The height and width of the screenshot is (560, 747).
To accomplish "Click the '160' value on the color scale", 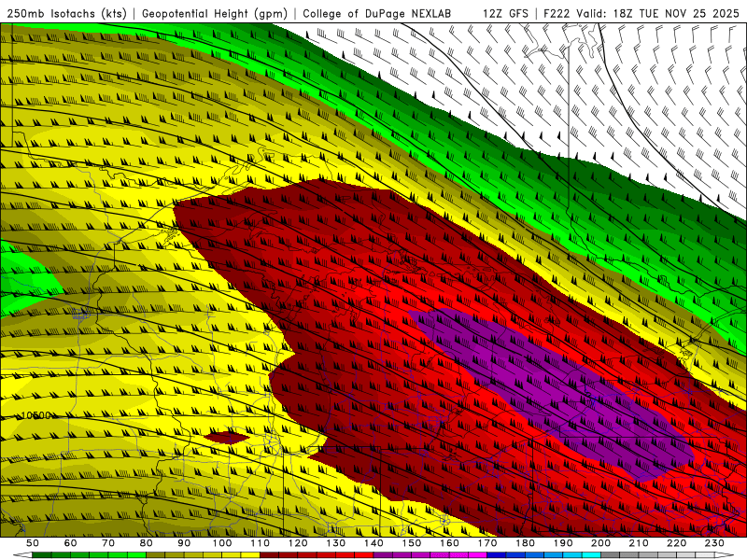I will (450, 543).
